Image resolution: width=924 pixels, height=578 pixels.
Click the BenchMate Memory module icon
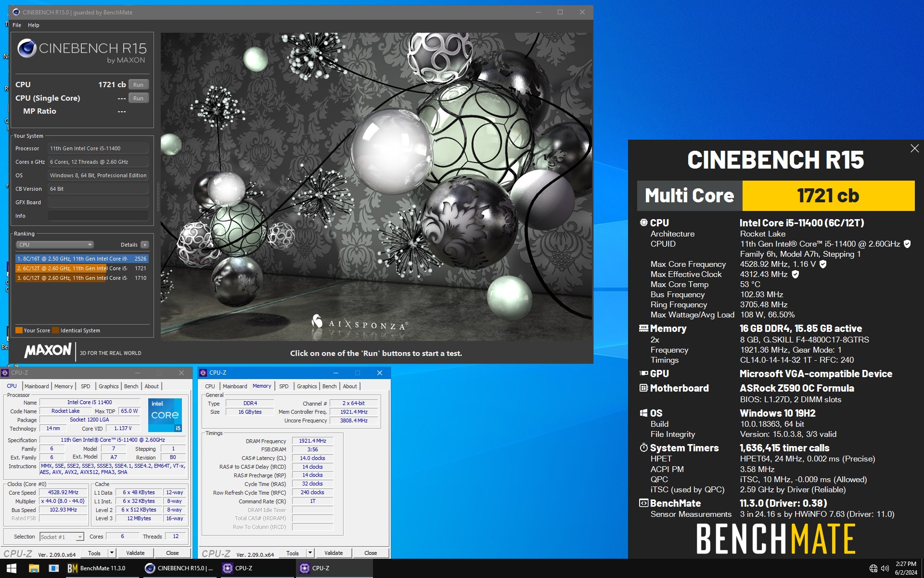tap(643, 328)
